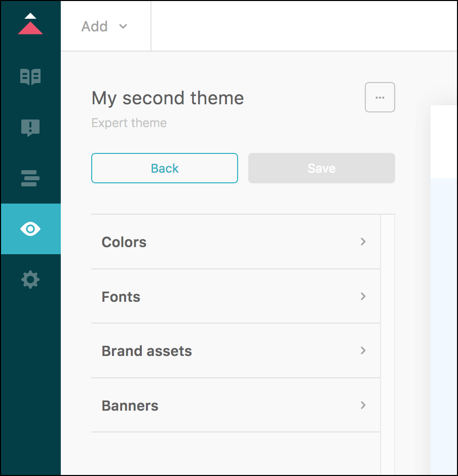This screenshot has width=458, height=476.
Task: Open the three-dots theme options button
Action: (x=379, y=97)
